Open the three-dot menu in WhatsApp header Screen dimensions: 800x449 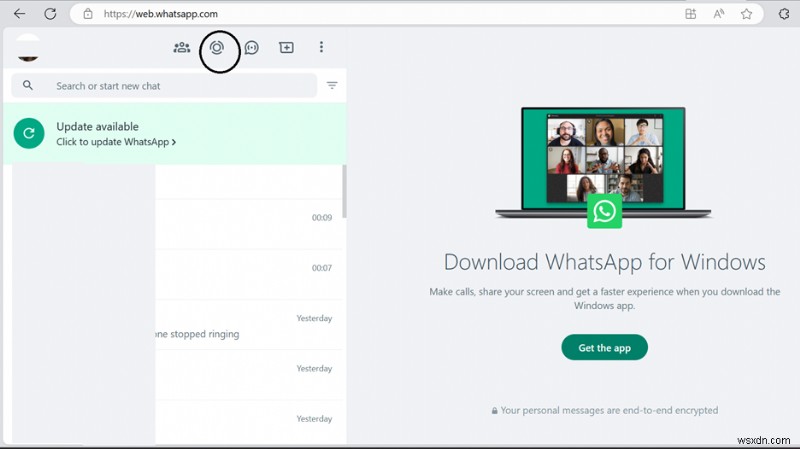[x=321, y=47]
